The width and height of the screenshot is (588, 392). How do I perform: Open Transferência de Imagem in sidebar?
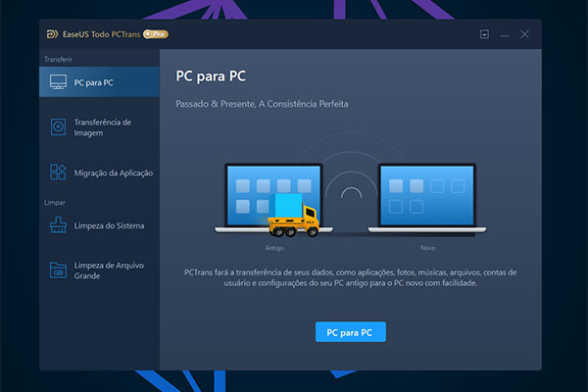coord(99,127)
